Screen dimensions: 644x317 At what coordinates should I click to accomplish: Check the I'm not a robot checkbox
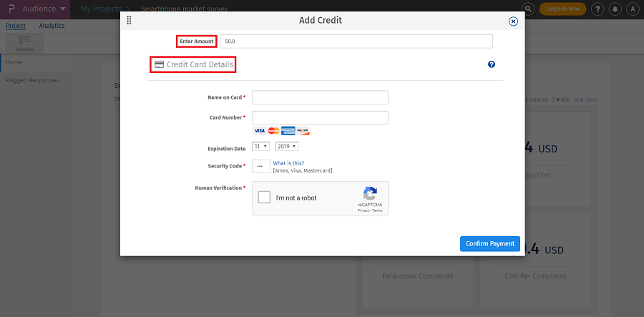coord(264,197)
